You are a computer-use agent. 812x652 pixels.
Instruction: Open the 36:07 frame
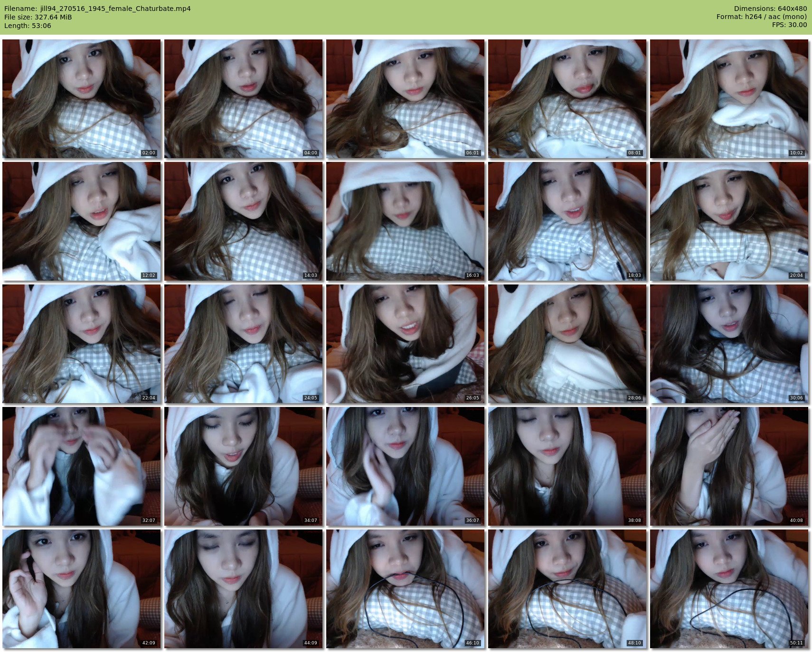[x=405, y=466]
